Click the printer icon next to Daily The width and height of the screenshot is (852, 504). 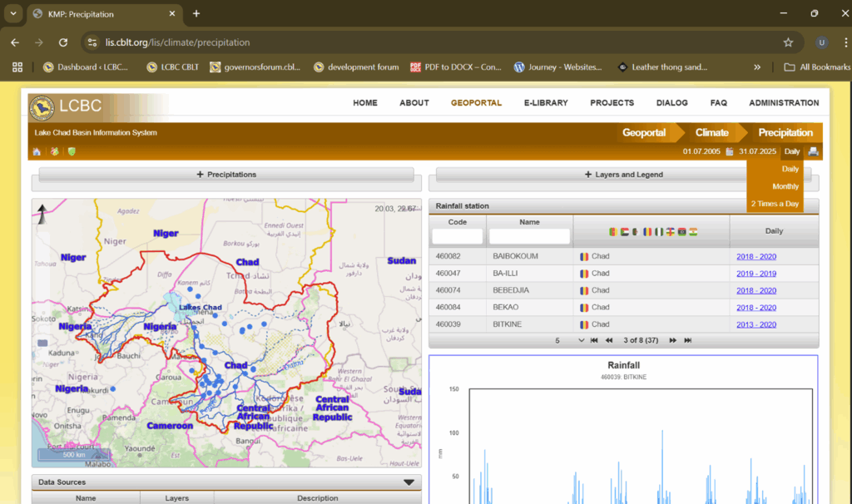813,151
